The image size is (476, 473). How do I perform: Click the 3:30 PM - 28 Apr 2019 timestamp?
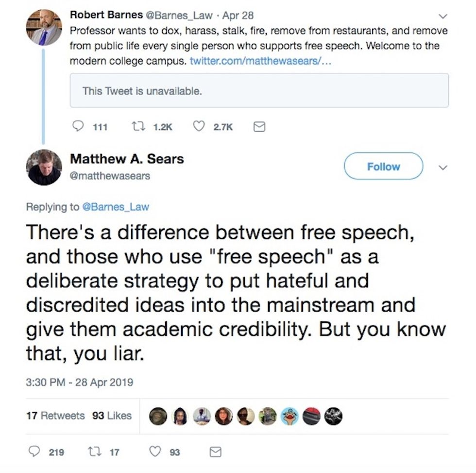[79, 382]
